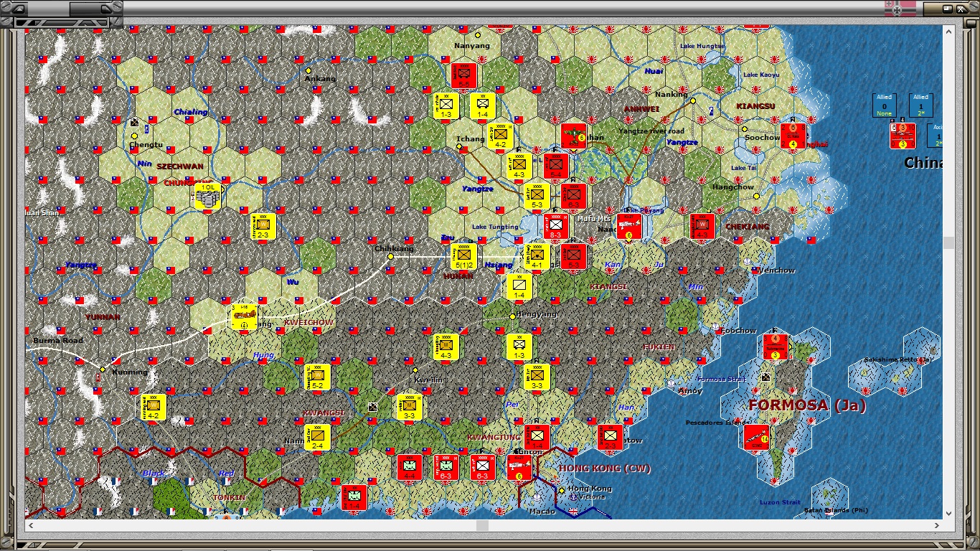Select the yellow 5(1)2 unit in Hunan
This screenshot has width=980, height=551.
tap(464, 256)
